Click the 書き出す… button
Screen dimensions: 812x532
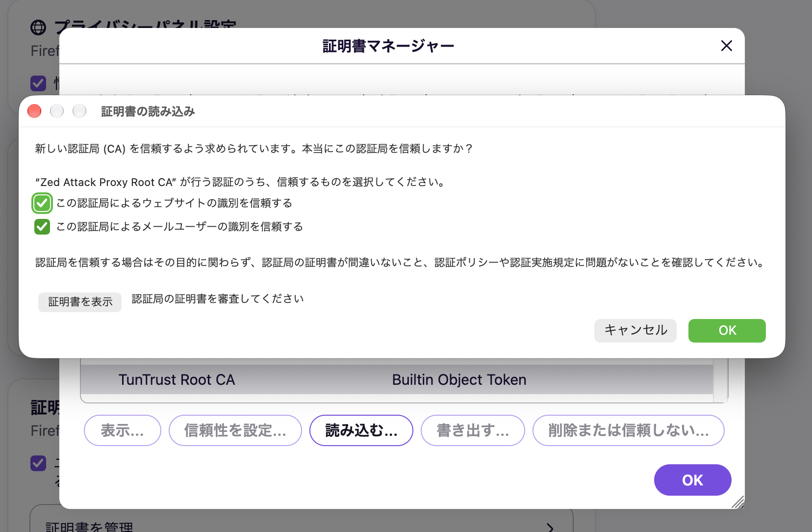point(473,430)
